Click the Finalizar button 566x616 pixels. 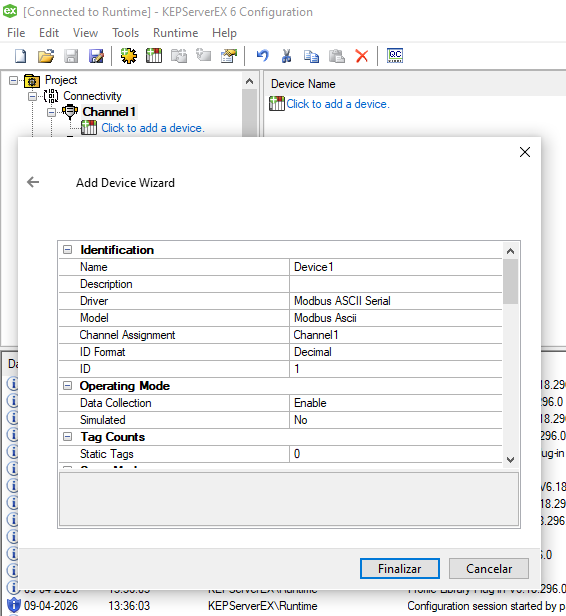399,568
